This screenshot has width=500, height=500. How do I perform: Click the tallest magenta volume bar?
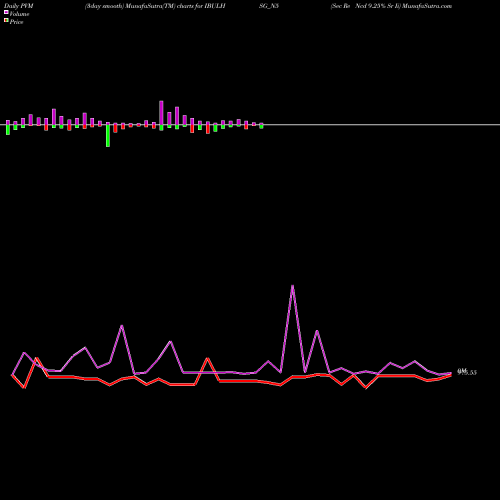click(x=161, y=113)
